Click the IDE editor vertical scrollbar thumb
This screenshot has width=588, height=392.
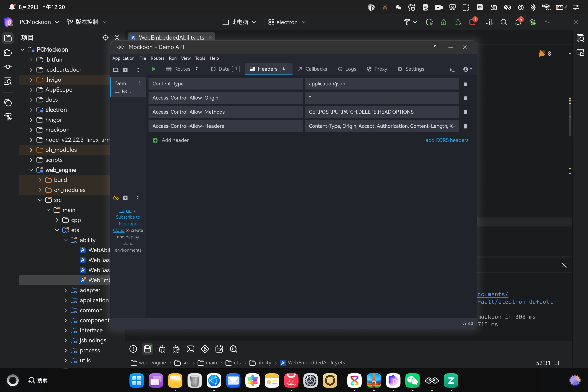(570, 117)
